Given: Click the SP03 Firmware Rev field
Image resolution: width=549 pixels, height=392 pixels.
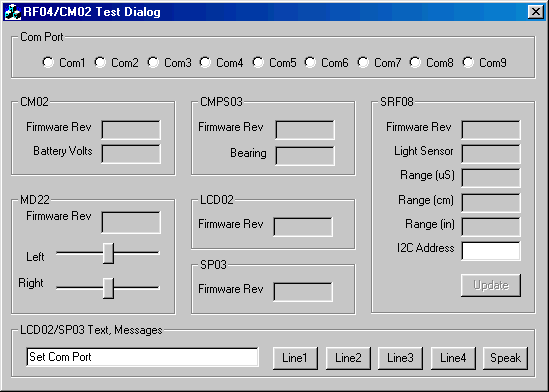Looking at the screenshot, I should [x=303, y=292].
